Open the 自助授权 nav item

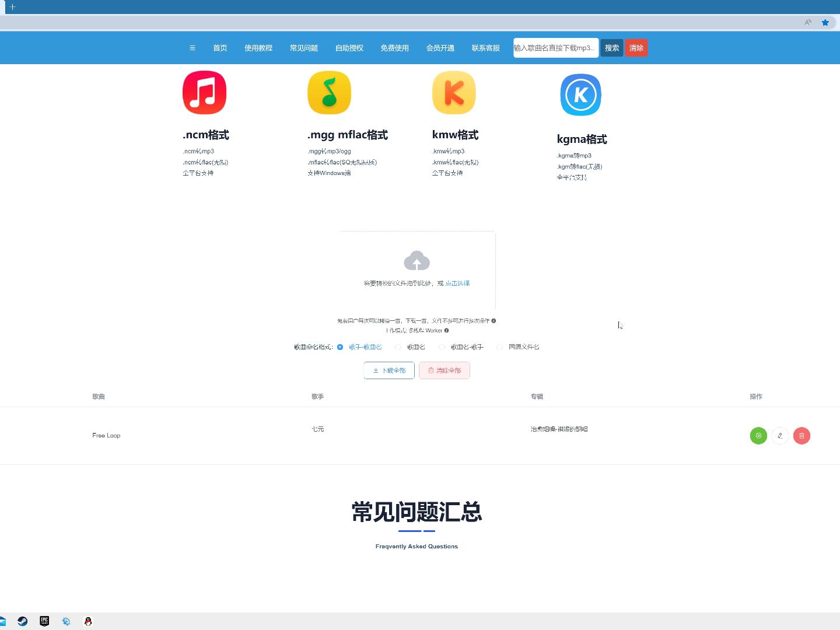[x=349, y=48]
